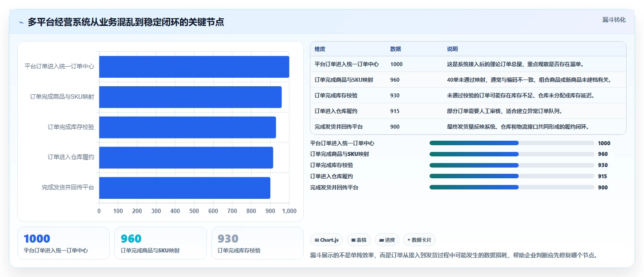The image size is (644, 277).
Task: Open the 930 data card
Action: click(x=257, y=243)
